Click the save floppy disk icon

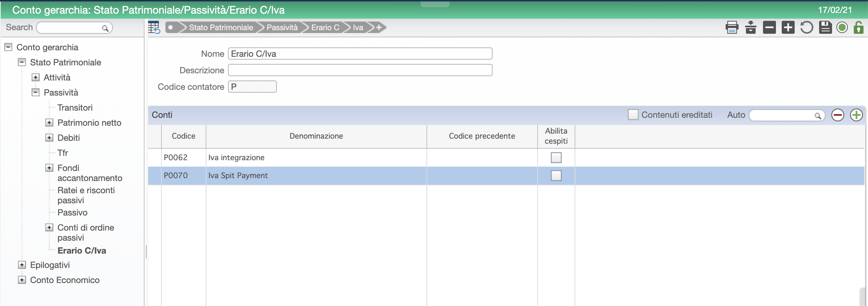[825, 27]
